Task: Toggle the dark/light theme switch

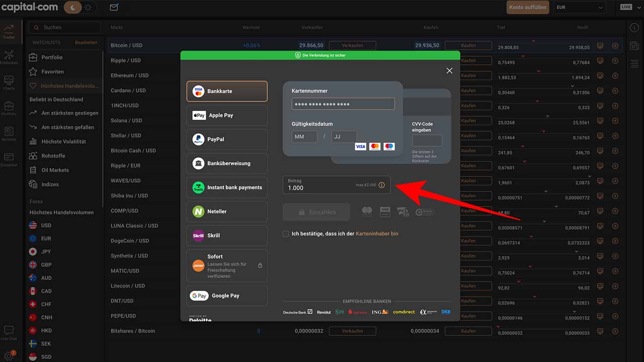Action: pos(80,7)
